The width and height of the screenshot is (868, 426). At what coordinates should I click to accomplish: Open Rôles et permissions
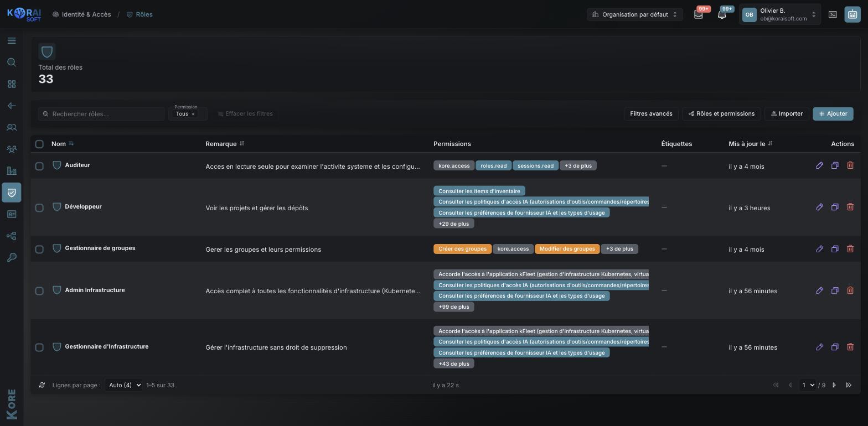(721, 113)
